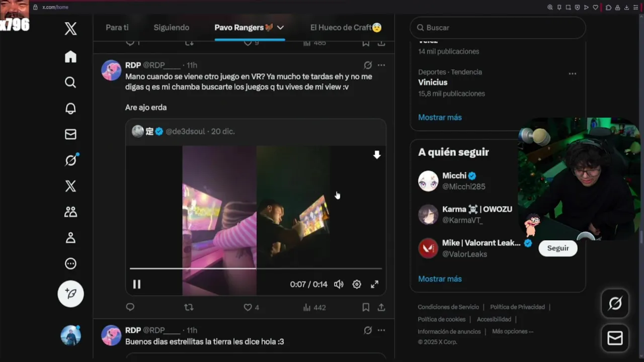Bookmark the timeline post above the VR tweet

click(x=366, y=43)
